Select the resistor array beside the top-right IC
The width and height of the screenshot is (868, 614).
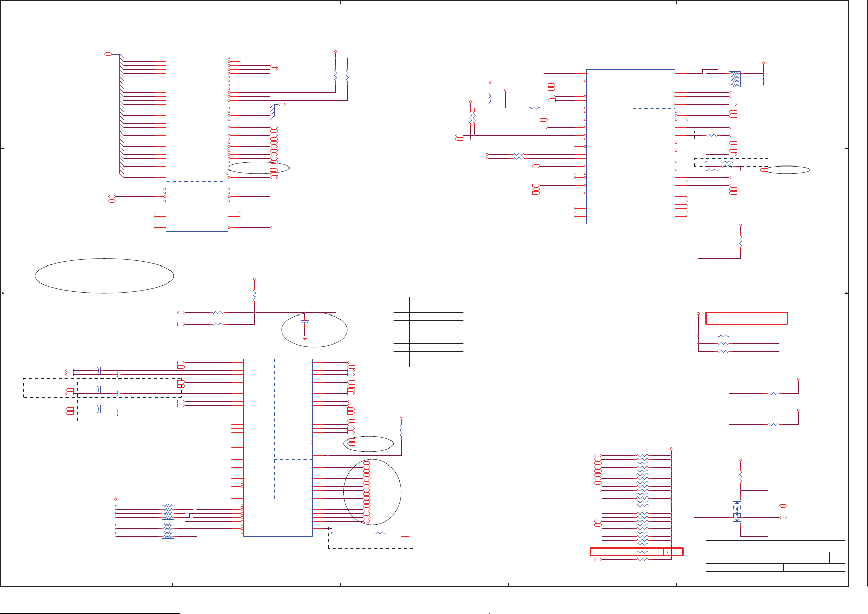coord(735,79)
